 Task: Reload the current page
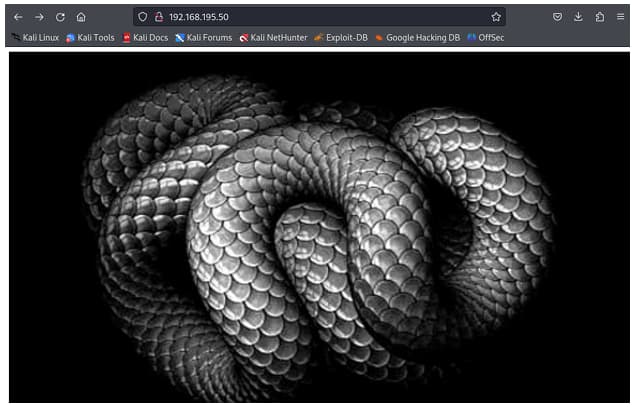point(60,17)
